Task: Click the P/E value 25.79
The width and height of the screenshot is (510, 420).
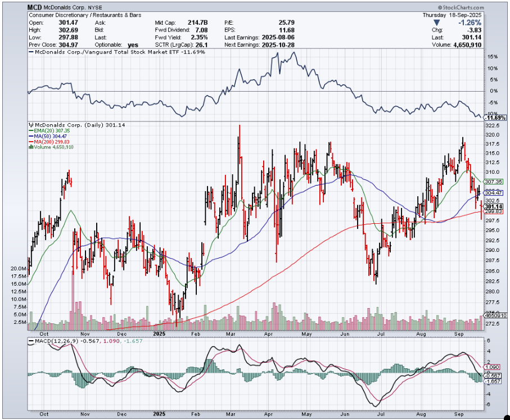Action: click(287, 23)
